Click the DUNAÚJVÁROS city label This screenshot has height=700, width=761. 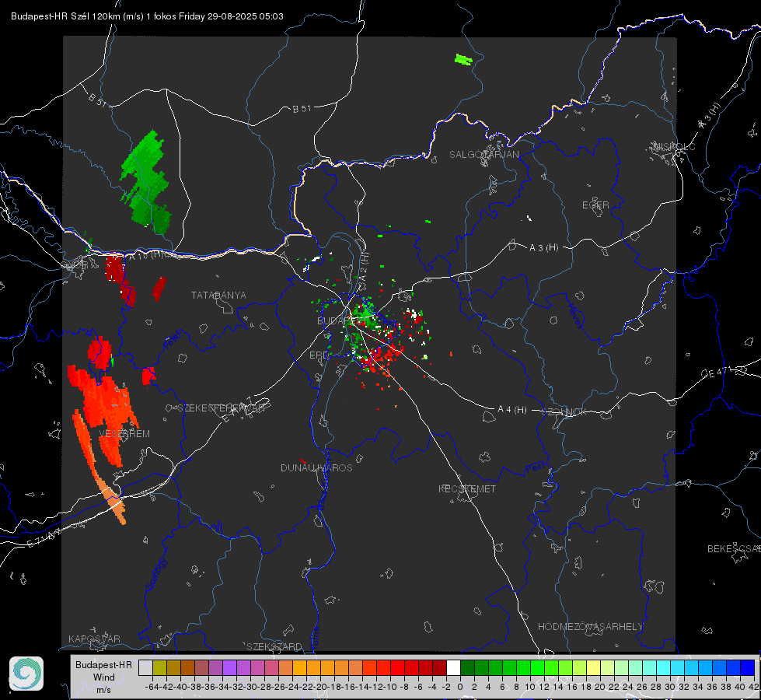point(316,467)
